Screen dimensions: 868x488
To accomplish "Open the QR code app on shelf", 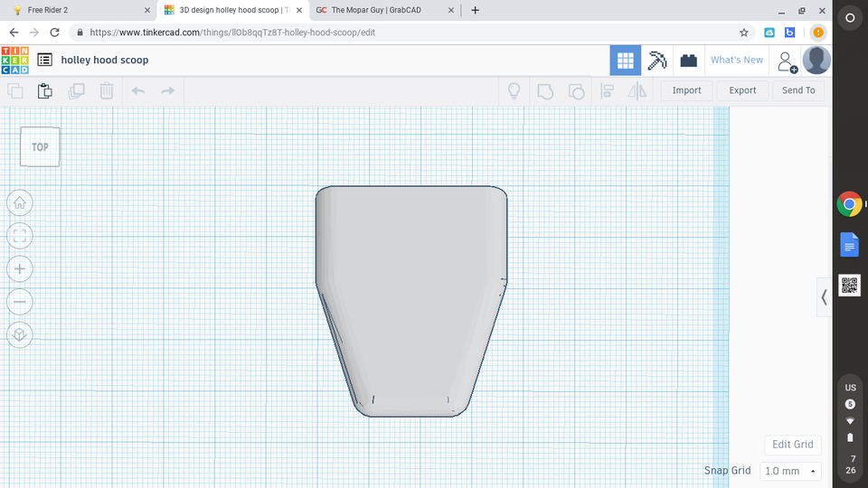I will click(849, 286).
